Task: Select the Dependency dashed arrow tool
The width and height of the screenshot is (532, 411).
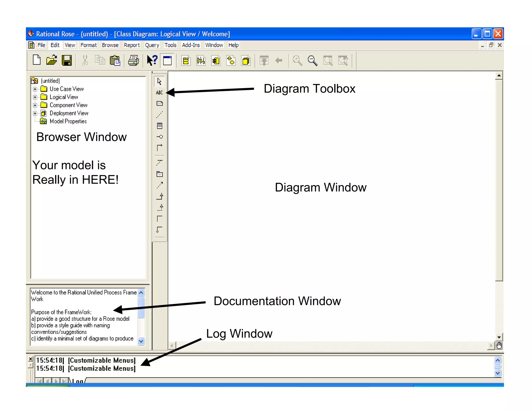Action: click(159, 185)
